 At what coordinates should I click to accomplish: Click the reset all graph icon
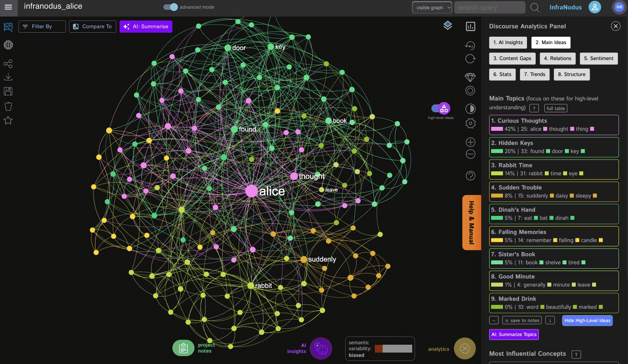[470, 45]
